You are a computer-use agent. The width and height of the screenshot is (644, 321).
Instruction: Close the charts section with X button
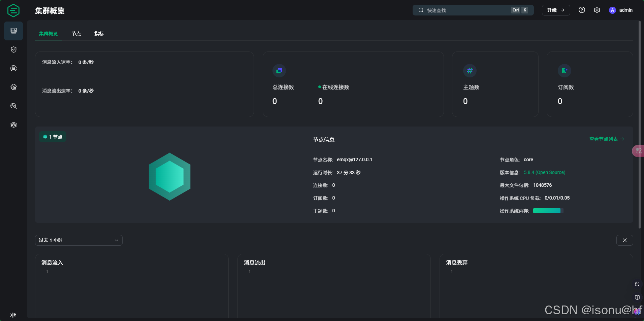624,240
